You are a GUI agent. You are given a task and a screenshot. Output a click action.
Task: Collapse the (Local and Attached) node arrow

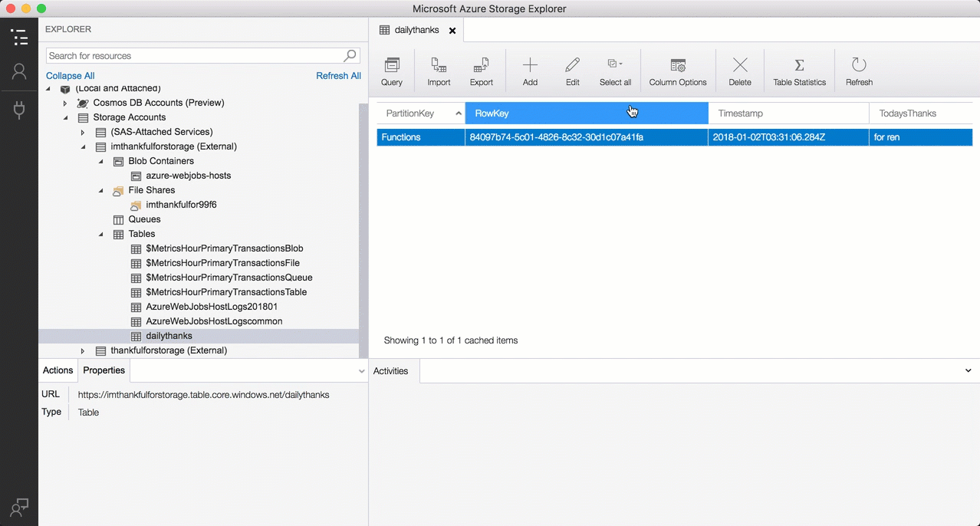(x=48, y=89)
